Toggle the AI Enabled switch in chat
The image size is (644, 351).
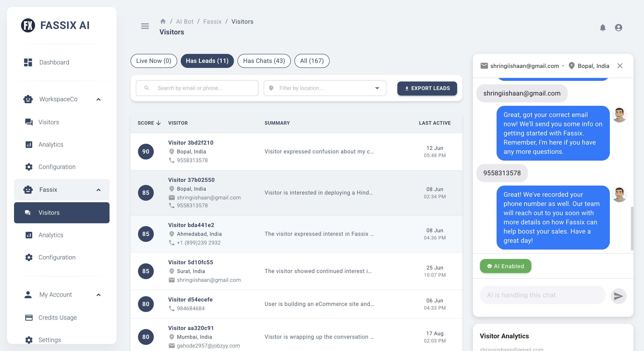pos(505,266)
